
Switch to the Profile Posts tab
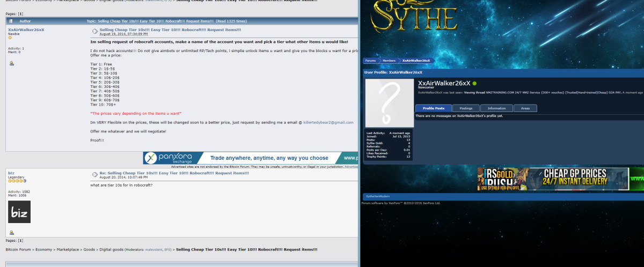coord(433,108)
